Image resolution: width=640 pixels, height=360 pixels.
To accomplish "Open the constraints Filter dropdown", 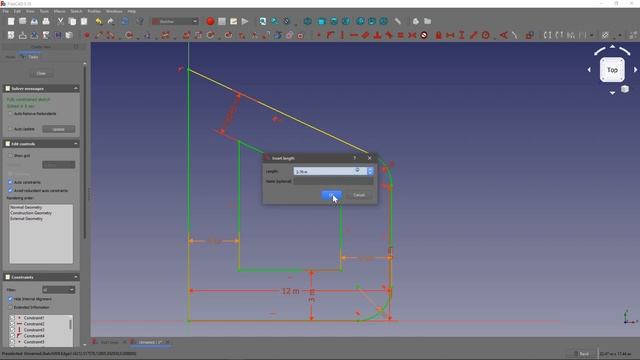I will click(58, 290).
